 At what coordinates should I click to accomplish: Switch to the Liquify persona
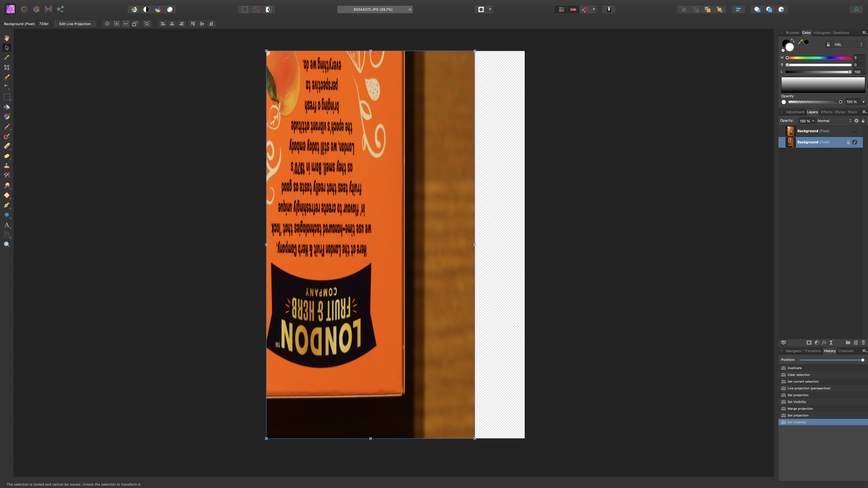24,9
